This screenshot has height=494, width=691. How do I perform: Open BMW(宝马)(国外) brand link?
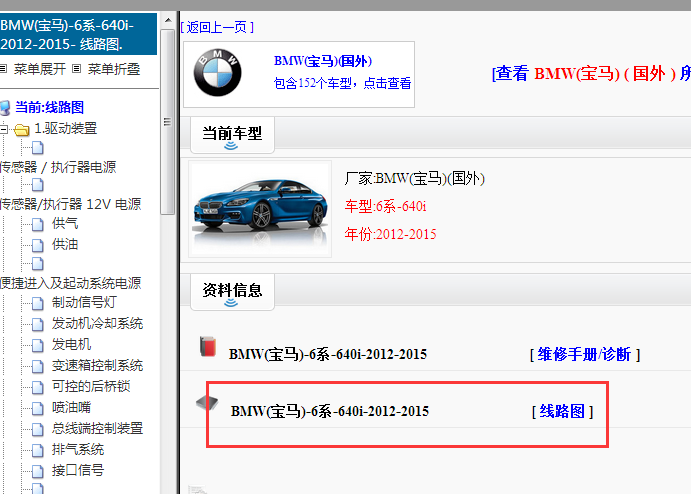pyautogui.click(x=323, y=61)
